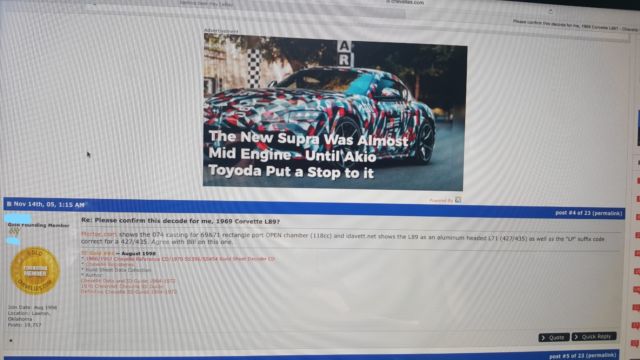This screenshot has width=640, height=360.
Task: Click the Quick Reply button on post #4
Action: click(x=594, y=336)
